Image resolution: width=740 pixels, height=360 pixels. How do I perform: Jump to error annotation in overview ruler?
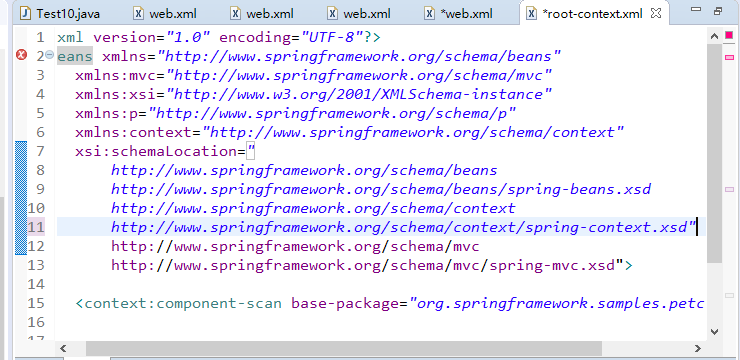click(729, 58)
